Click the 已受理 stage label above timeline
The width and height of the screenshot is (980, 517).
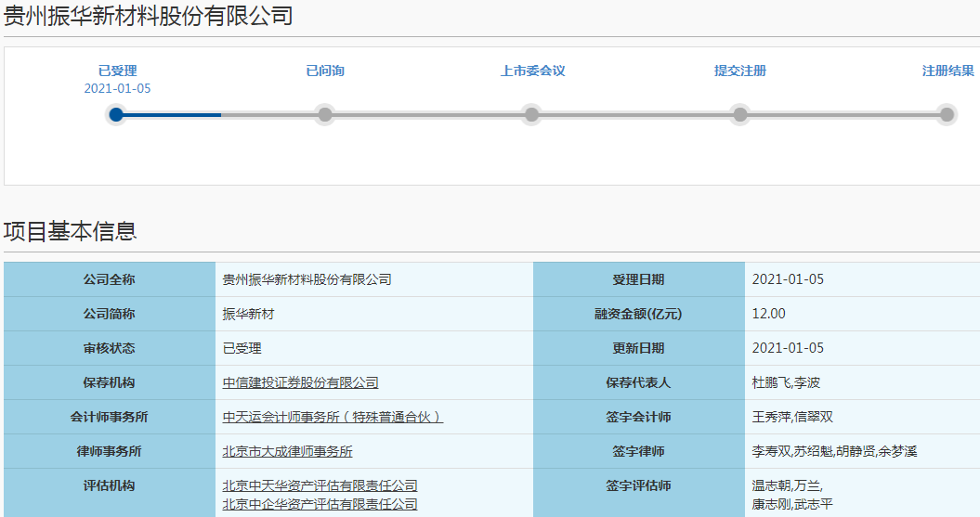pos(117,71)
